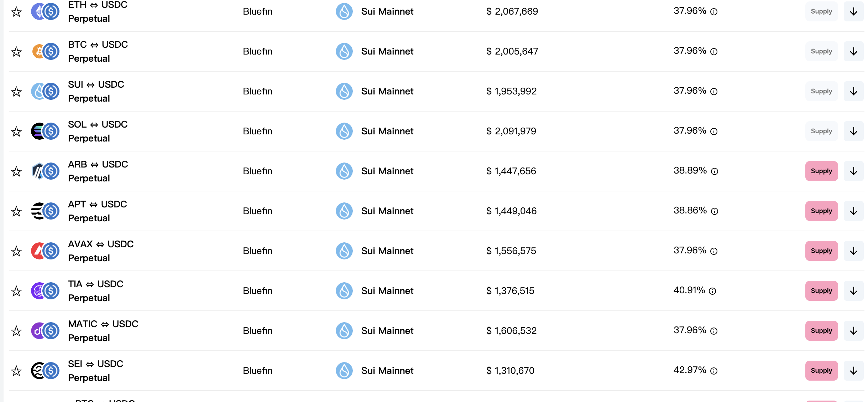This screenshot has width=868, height=402.
Task: Click the Bluefin protocol label in APT row
Action: pyautogui.click(x=257, y=211)
